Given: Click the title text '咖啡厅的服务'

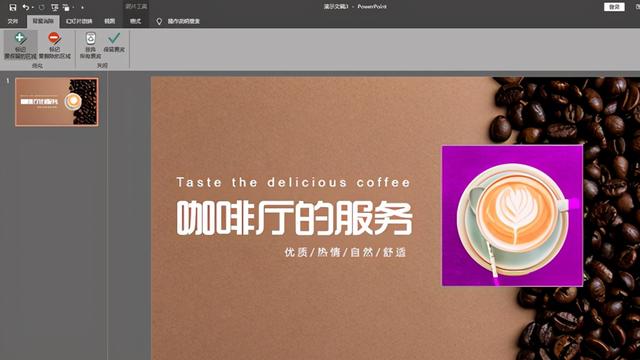Looking at the screenshot, I should (294, 218).
